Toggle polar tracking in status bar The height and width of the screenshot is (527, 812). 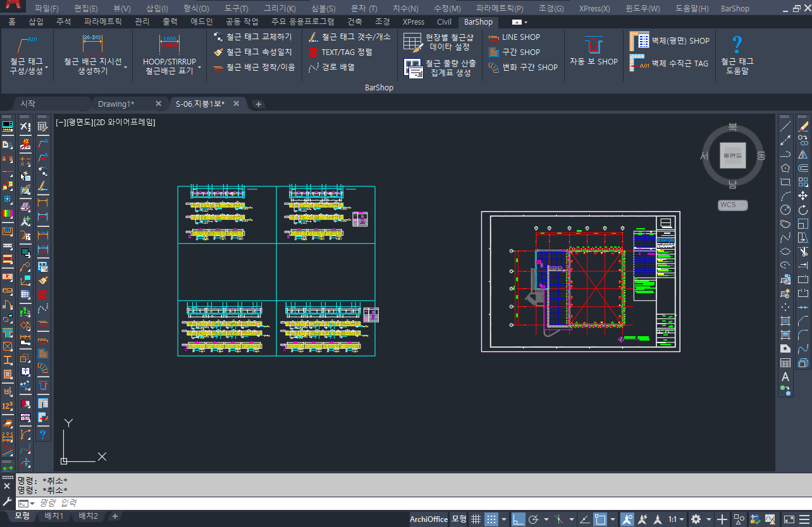point(534,519)
